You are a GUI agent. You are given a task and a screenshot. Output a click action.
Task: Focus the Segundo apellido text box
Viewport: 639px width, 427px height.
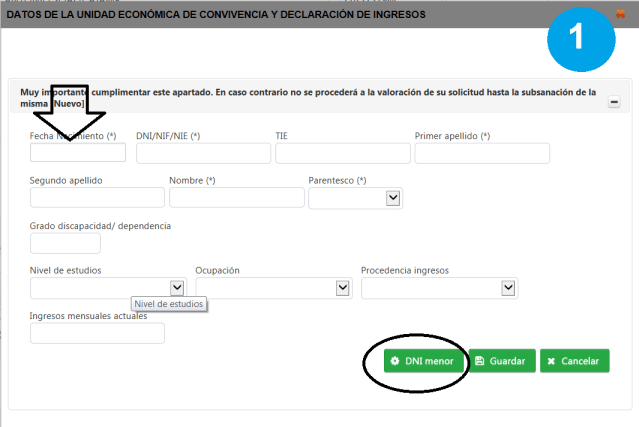pyautogui.click(x=97, y=198)
